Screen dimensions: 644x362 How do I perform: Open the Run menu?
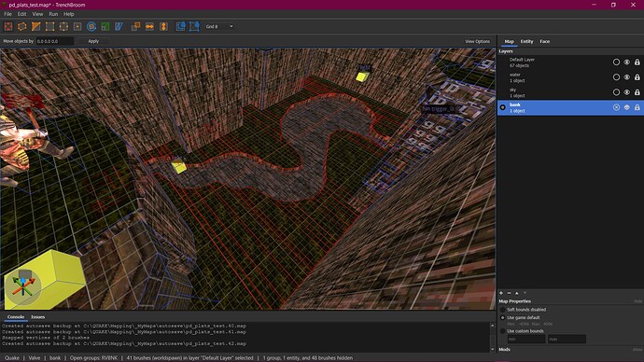pos(53,14)
